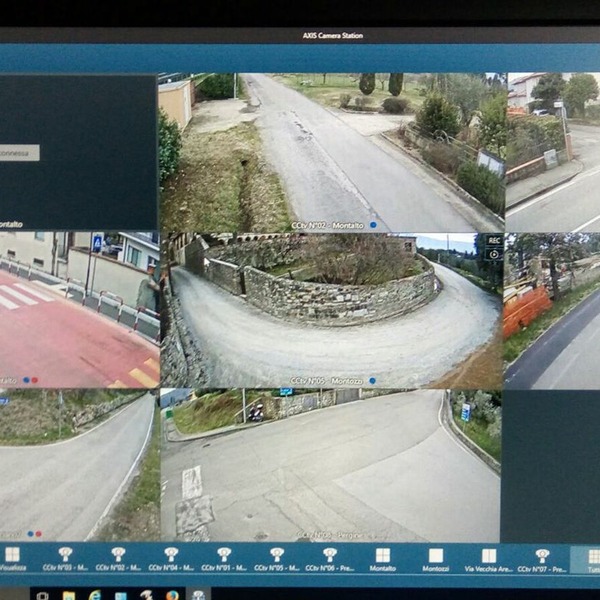Click the CCtv N°02 - Montalto label
The image size is (600, 600).
pyautogui.click(x=328, y=226)
